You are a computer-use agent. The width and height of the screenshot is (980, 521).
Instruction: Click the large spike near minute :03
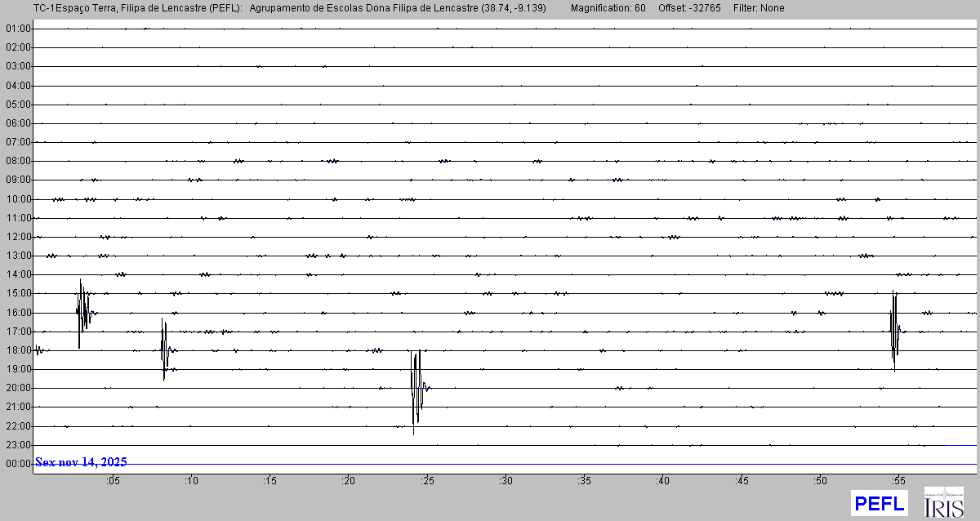[82, 312]
